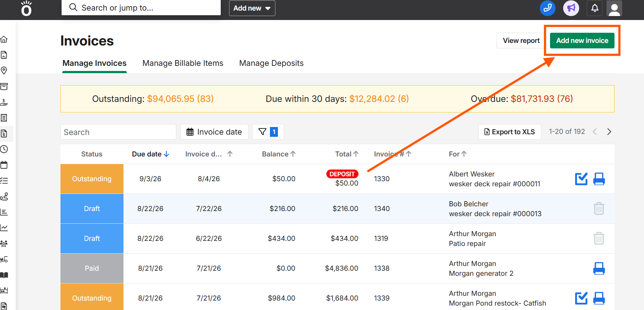Sort by Due date column

click(150, 154)
